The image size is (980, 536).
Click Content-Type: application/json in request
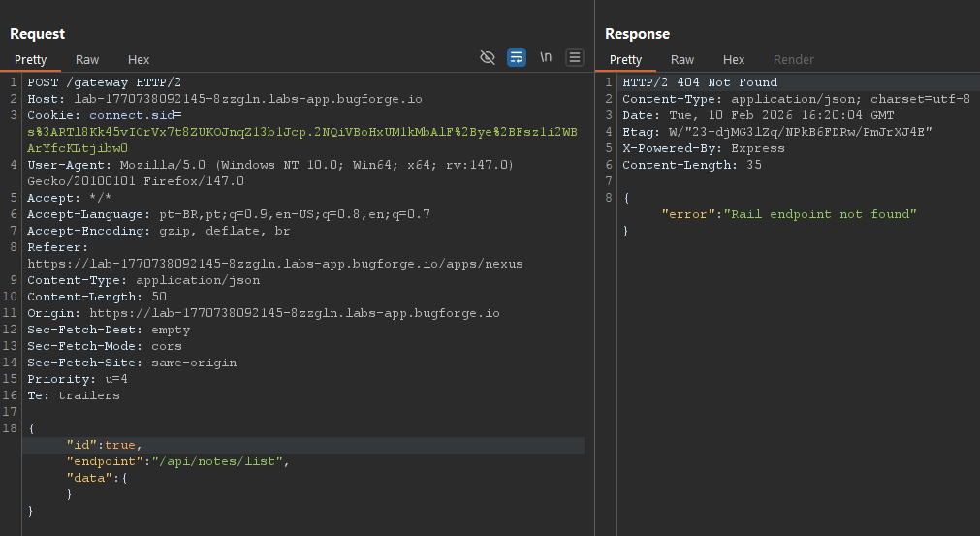pos(143,280)
